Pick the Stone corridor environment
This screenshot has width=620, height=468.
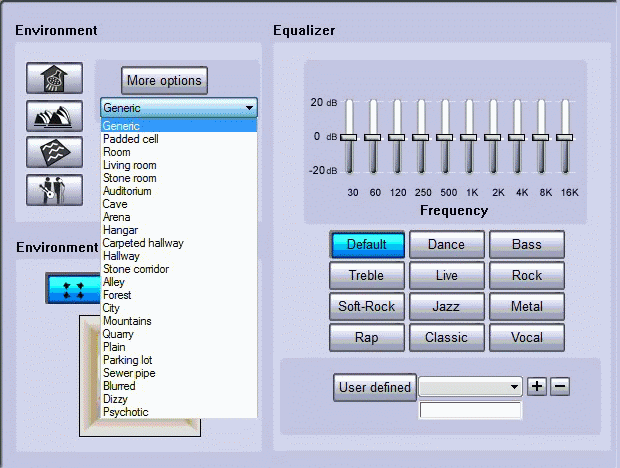pos(179,269)
